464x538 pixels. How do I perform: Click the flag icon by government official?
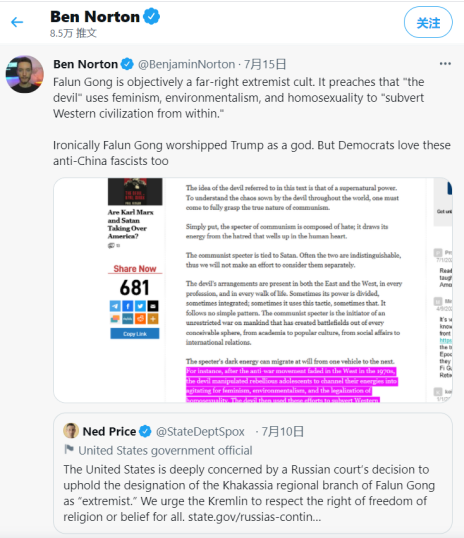pyautogui.click(x=69, y=449)
